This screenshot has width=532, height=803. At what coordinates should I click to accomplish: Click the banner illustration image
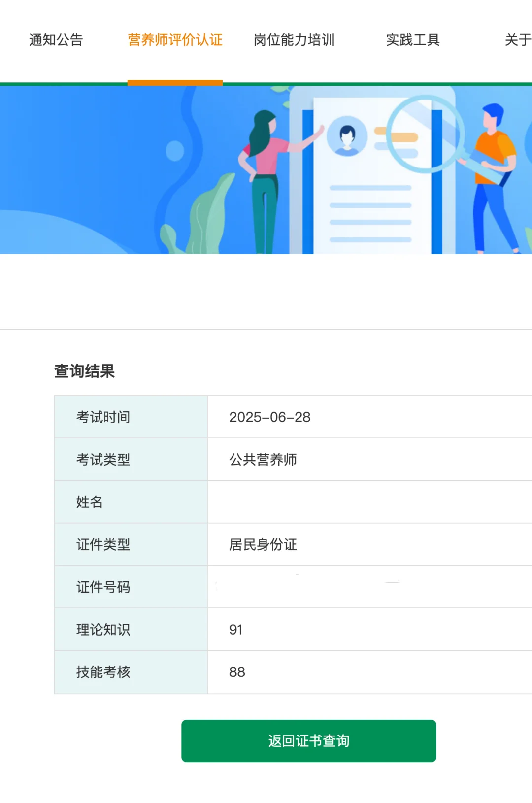(x=266, y=170)
